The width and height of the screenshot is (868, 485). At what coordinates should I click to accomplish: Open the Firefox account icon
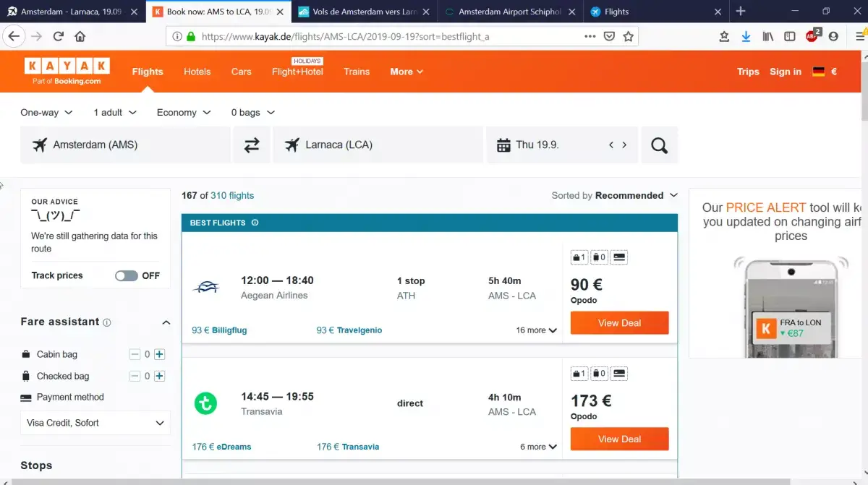[x=834, y=36]
